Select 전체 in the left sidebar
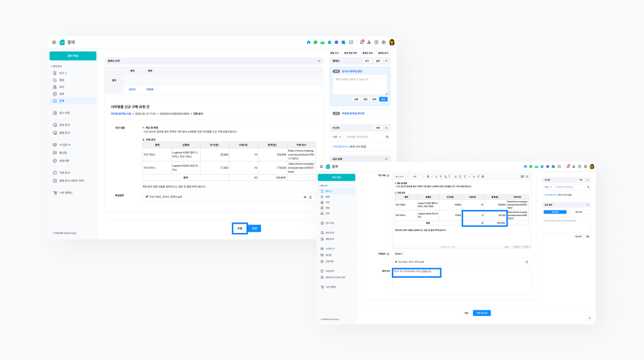Viewport: 644px width, 360px height. (62, 101)
